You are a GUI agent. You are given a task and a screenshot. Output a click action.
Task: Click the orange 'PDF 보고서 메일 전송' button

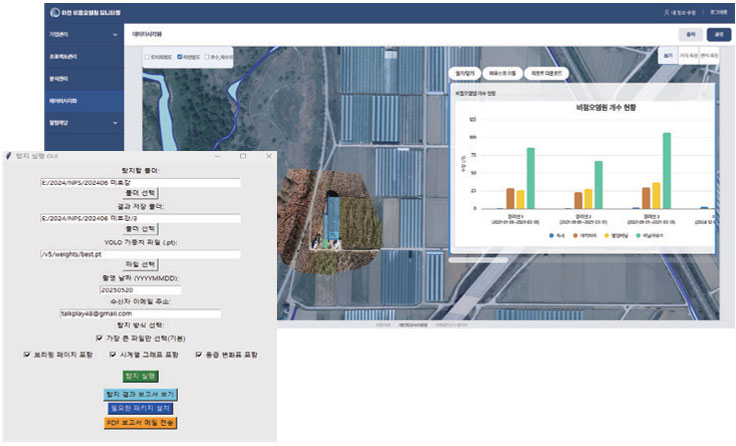point(140,423)
